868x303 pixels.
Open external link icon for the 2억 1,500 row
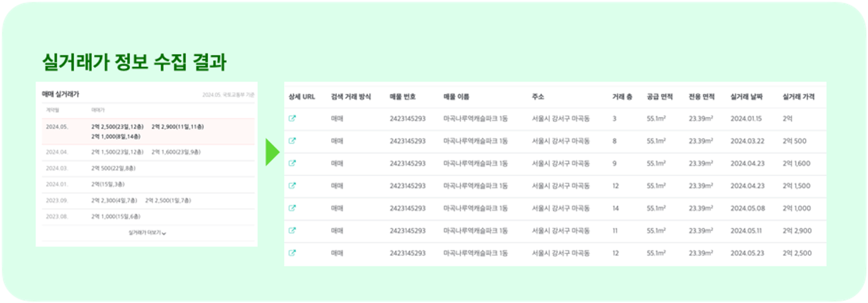[292, 185]
